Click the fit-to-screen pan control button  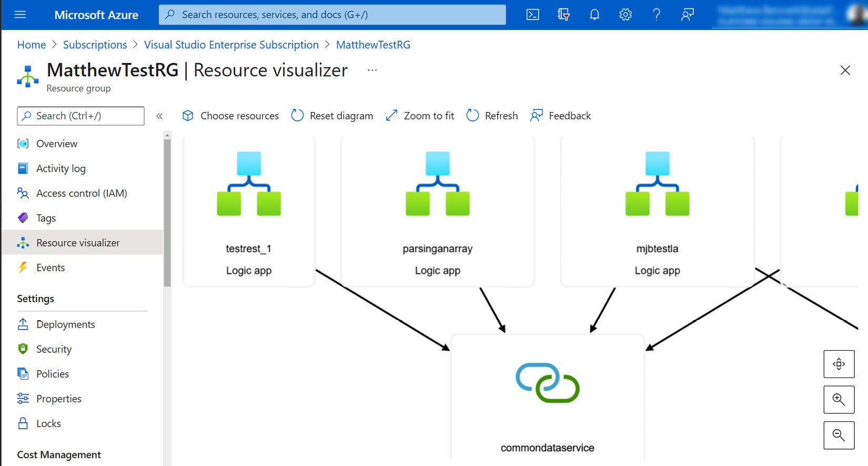pyautogui.click(x=839, y=364)
